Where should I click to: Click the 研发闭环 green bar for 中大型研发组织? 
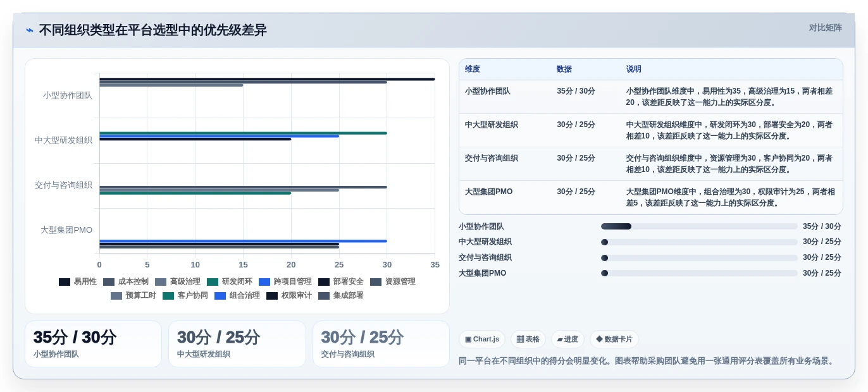click(x=243, y=133)
